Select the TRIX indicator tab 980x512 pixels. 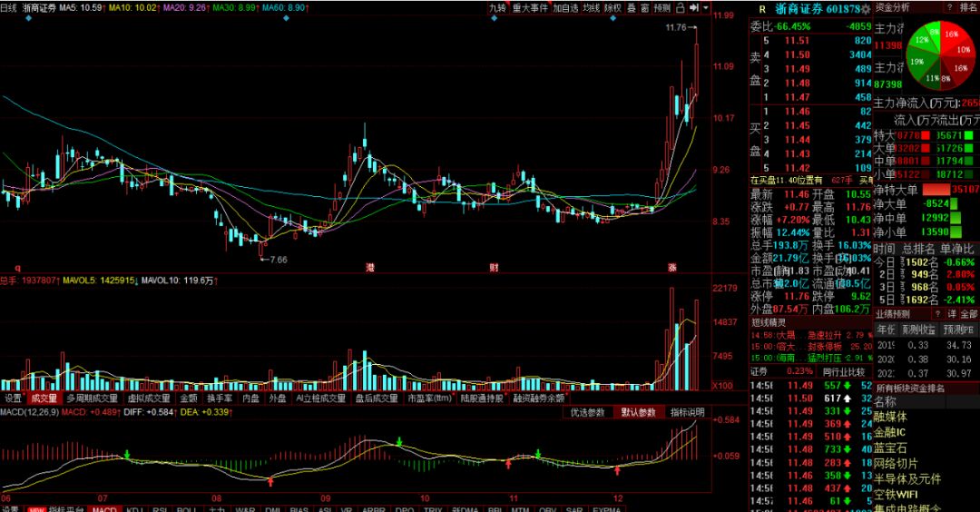coord(433,509)
